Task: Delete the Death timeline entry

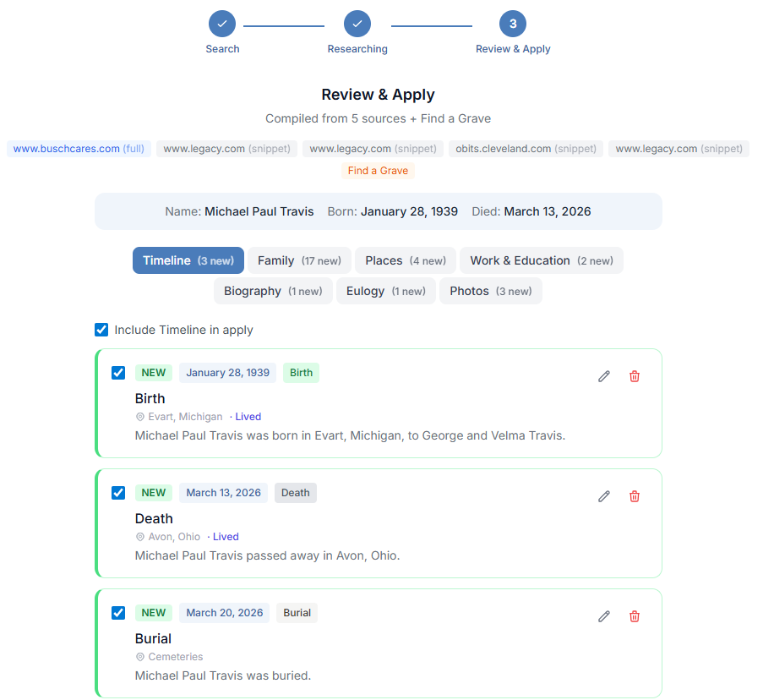Action: click(x=634, y=496)
